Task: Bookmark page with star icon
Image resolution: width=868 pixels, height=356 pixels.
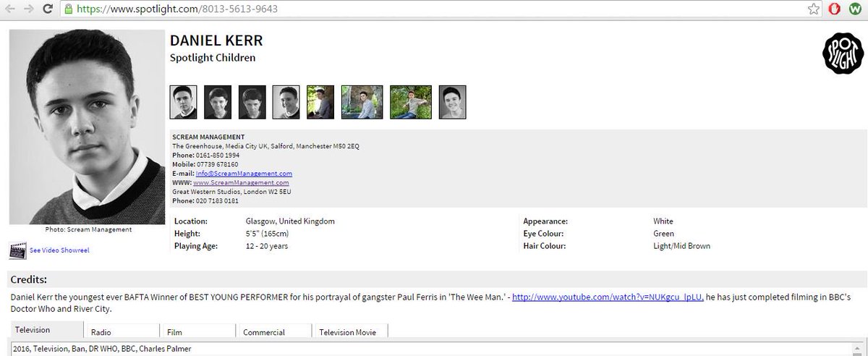Action: pyautogui.click(x=814, y=9)
